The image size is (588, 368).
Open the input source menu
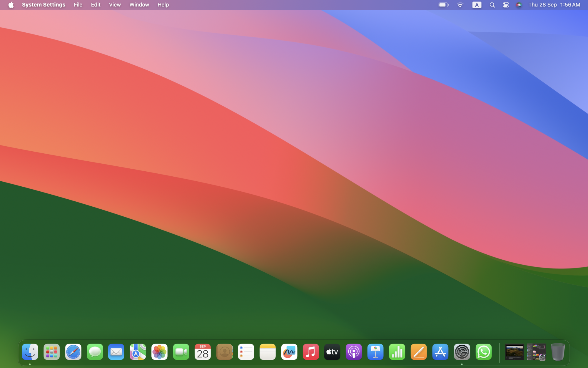(477, 5)
